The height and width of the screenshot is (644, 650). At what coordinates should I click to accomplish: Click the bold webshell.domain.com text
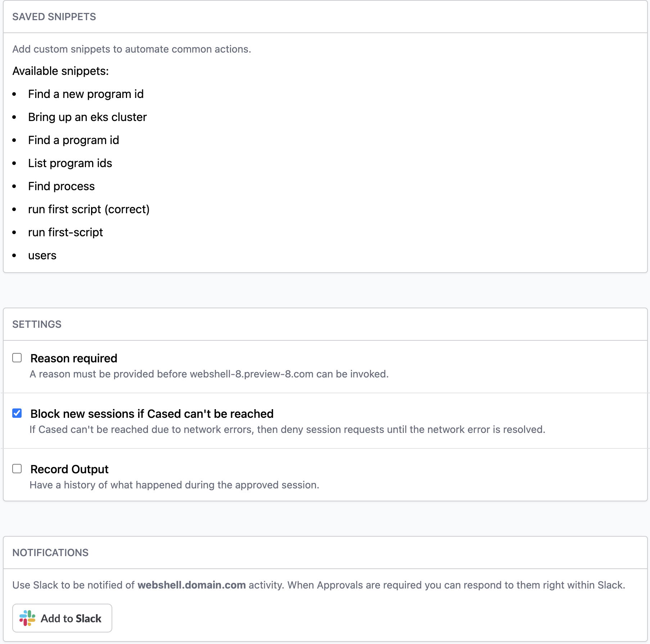[x=192, y=585]
